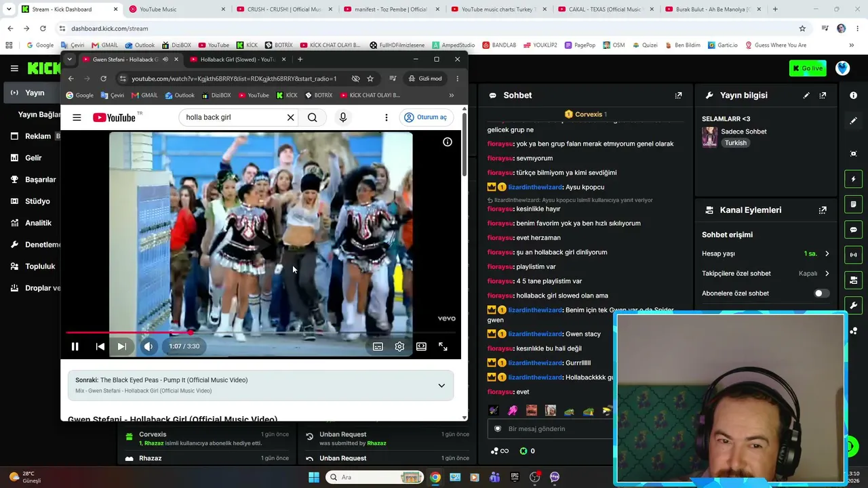Click the info icon in right rail

(854, 96)
